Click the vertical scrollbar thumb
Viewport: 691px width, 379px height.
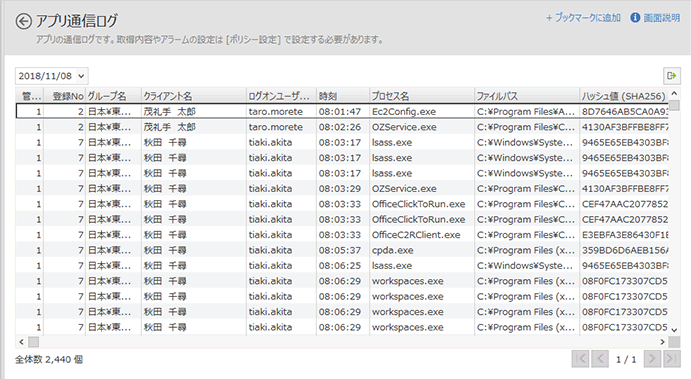(x=674, y=105)
